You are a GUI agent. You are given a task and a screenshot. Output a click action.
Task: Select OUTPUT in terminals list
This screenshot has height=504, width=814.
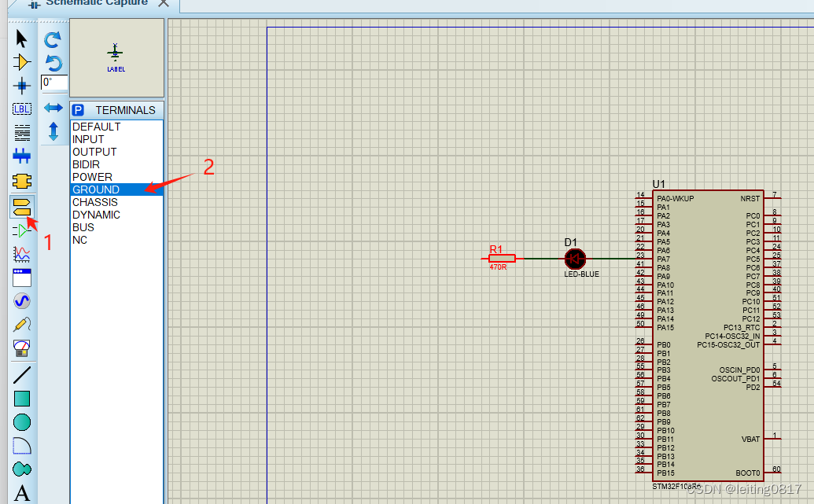(x=117, y=152)
